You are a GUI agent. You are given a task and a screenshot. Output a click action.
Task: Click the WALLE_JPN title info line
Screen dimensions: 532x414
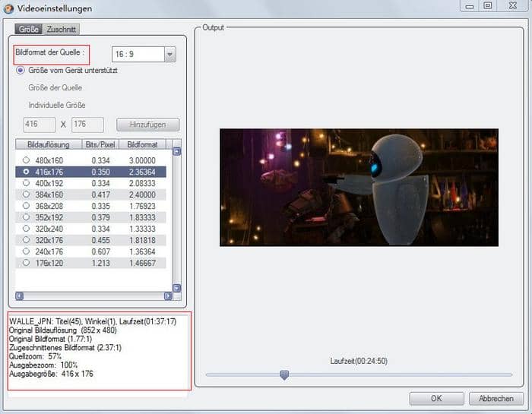coord(93,321)
